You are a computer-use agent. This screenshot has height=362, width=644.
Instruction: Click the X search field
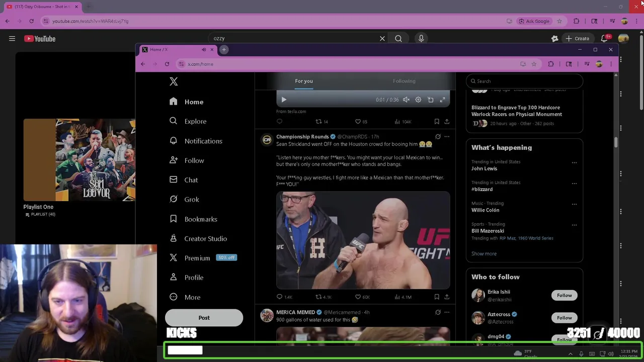[524, 81]
